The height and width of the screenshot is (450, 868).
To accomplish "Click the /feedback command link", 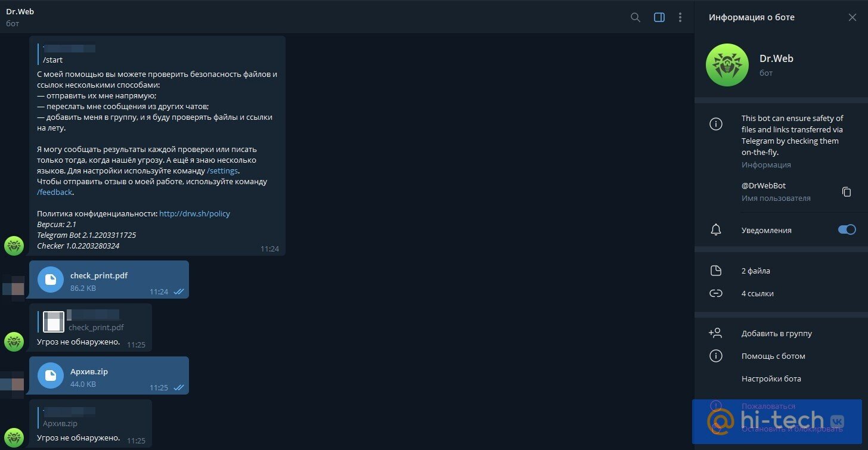I will click(55, 192).
